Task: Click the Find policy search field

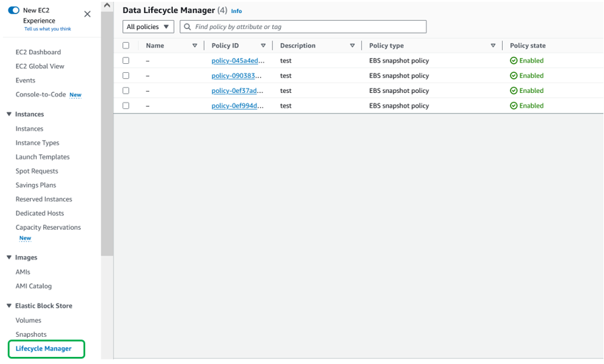Action: pos(303,26)
